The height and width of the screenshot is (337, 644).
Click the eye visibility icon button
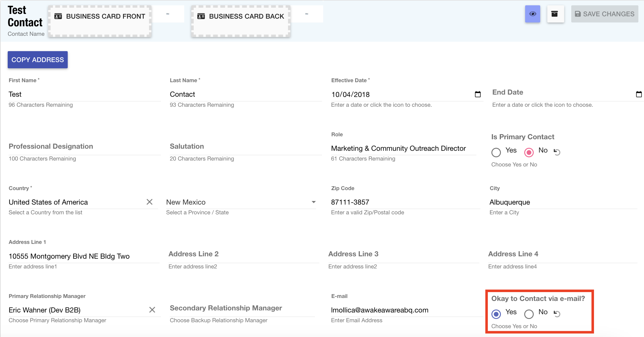click(x=533, y=14)
